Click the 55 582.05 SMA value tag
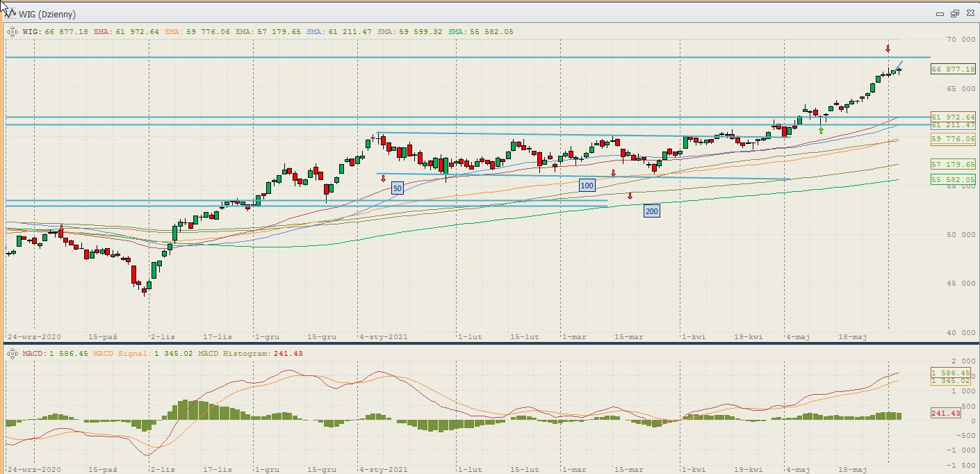The image size is (980, 474). pyautogui.click(x=953, y=179)
